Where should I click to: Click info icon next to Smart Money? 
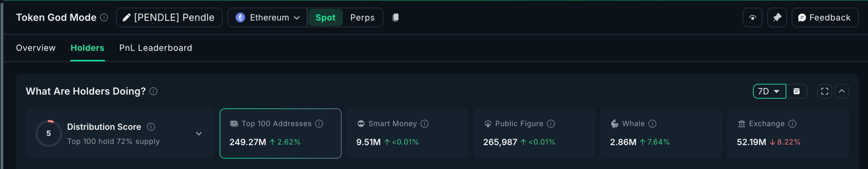[x=425, y=124]
